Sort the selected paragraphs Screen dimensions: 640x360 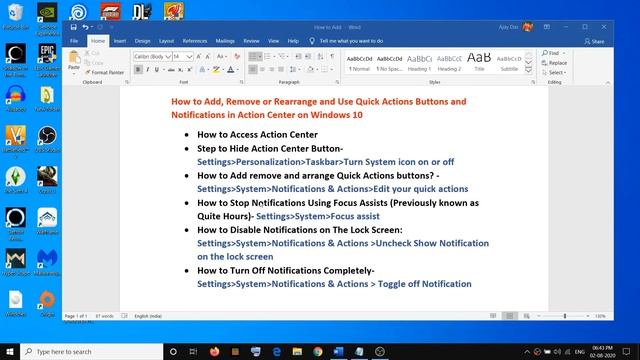[320, 56]
